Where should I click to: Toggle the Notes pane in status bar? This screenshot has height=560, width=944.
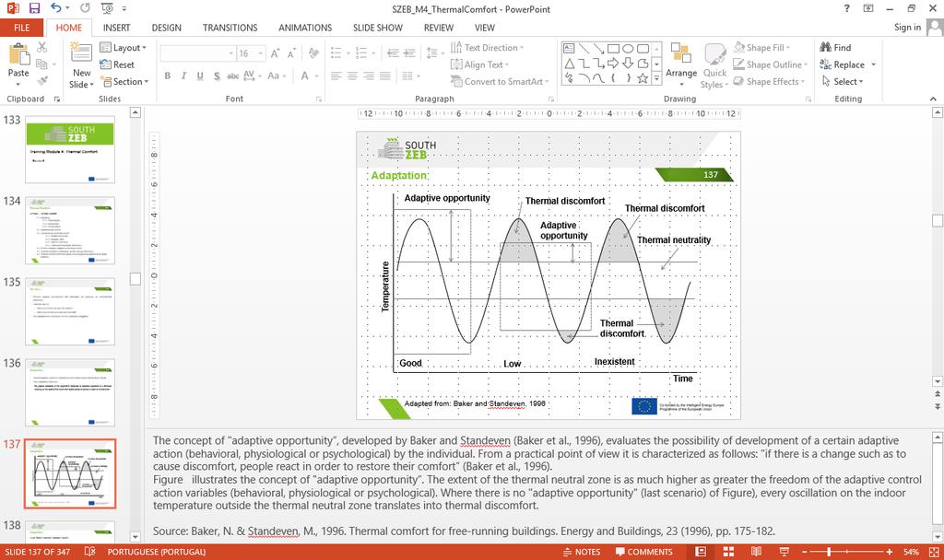tap(582, 552)
